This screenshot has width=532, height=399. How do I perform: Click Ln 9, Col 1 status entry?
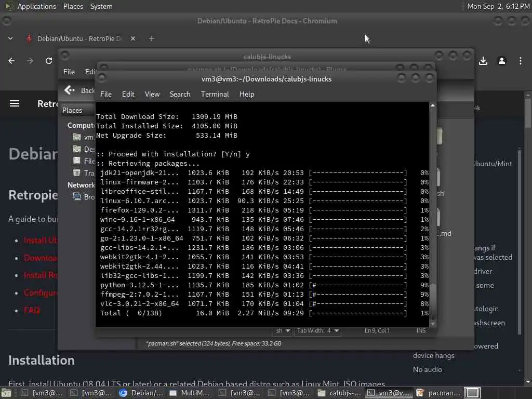tap(377, 330)
